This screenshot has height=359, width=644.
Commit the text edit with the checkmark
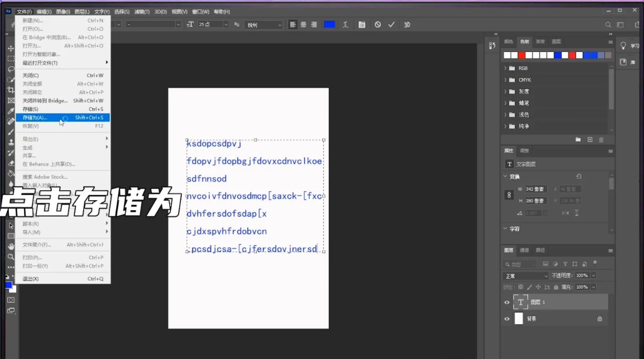[391, 24]
